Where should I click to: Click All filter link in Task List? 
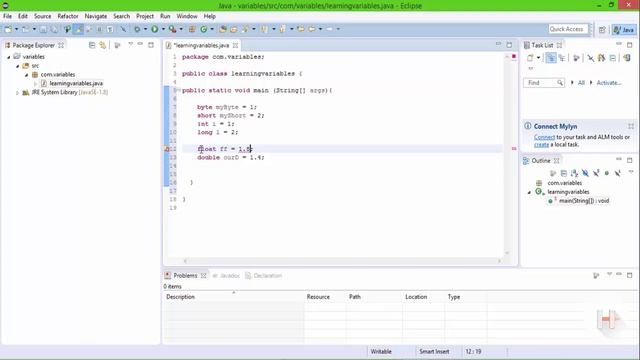pos(581,83)
